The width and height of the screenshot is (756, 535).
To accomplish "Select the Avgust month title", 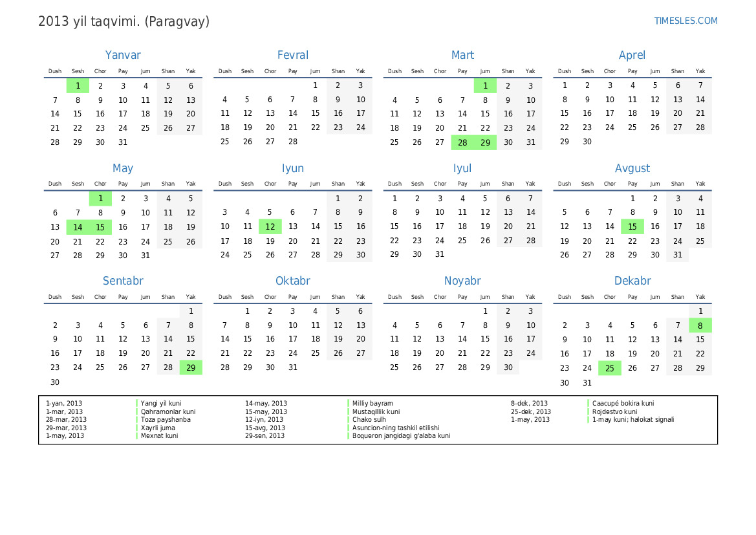I will pyautogui.click(x=632, y=168).
